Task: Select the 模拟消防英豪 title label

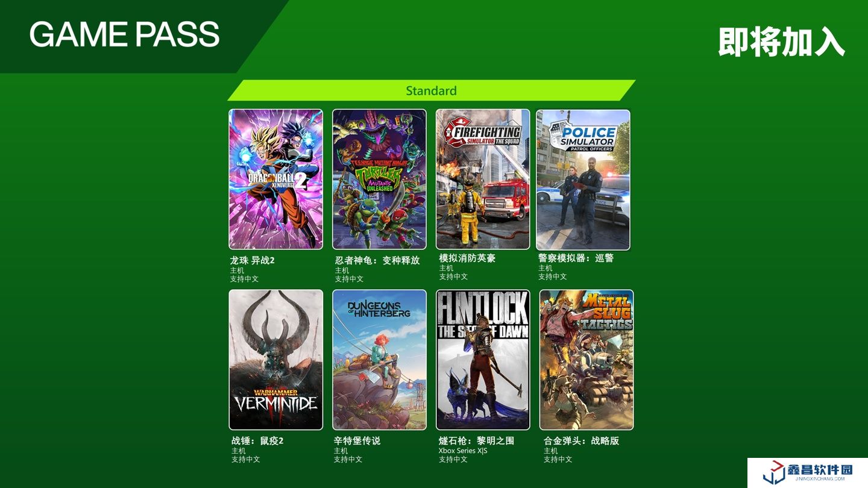Action: pyautogui.click(x=467, y=258)
